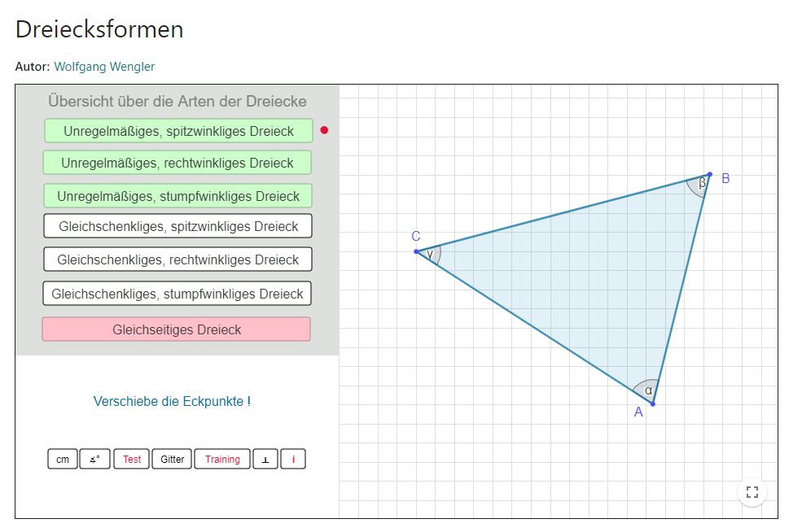Start the Test mode
802x532 pixels.
coord(132,460)
